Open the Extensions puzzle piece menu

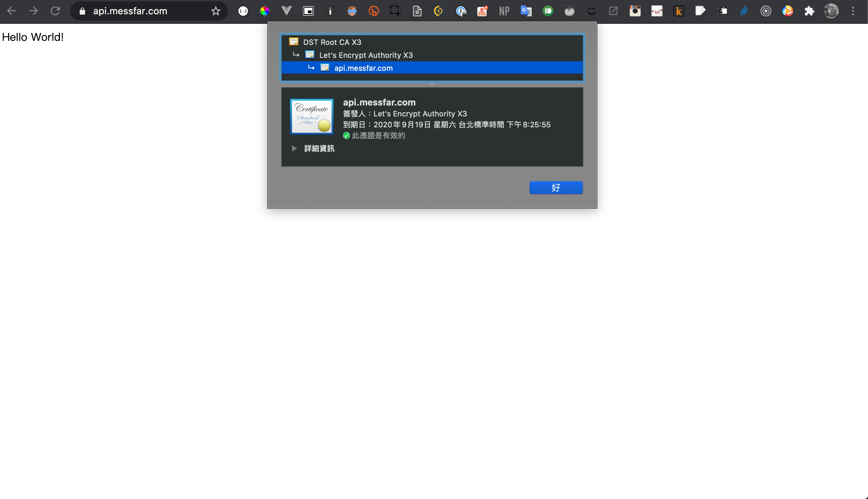(x=809, y=11)
